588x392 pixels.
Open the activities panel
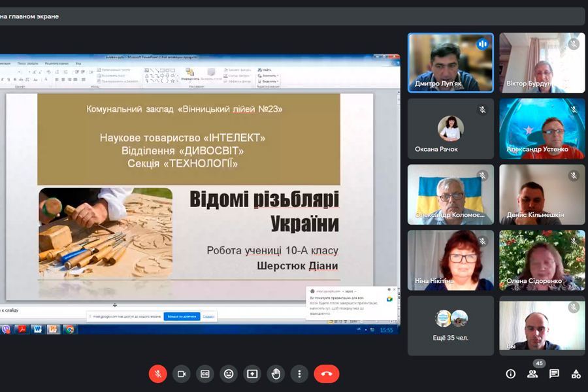click(x=576, y=374)
